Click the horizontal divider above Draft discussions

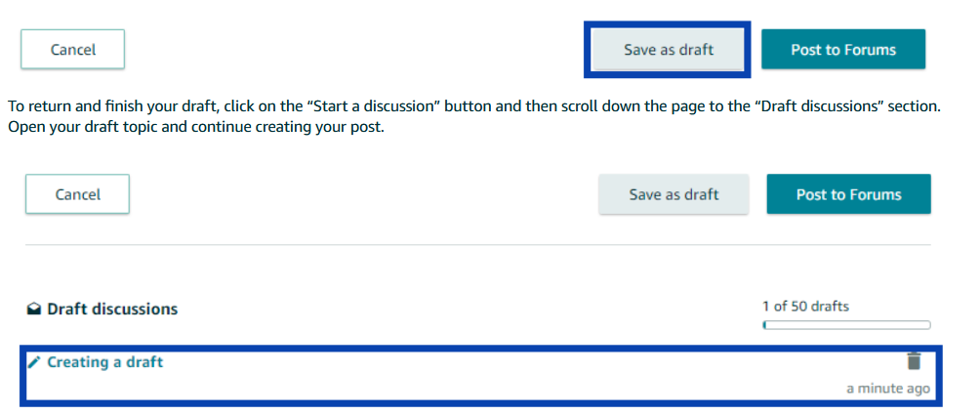click(478, 244)
